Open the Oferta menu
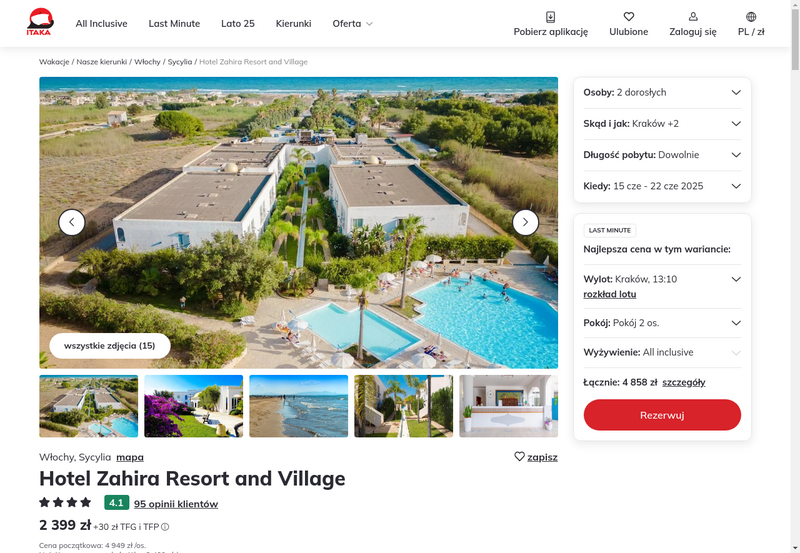This screenshot has width=800, height=553. pos(353,23)
